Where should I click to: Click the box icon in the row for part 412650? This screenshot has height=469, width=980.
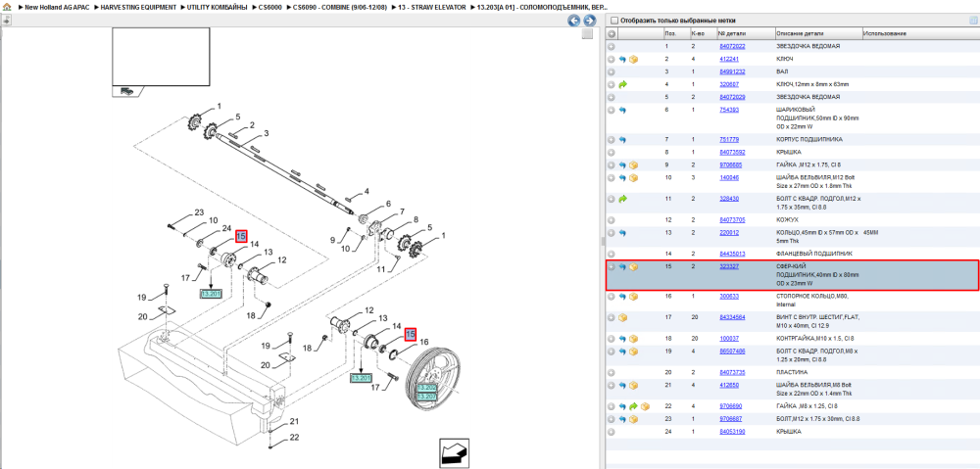633,386
